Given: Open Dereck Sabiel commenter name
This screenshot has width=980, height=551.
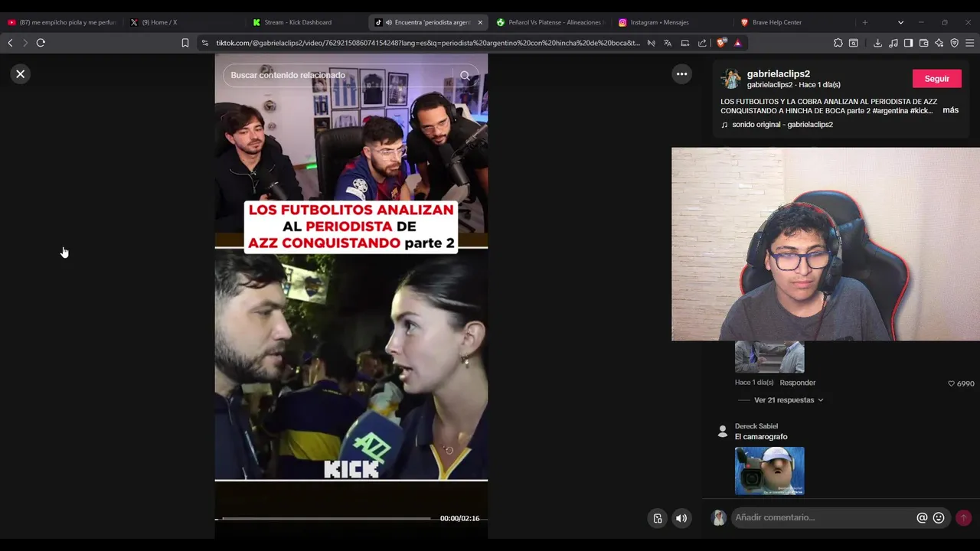Looking at the screenshot, I should (x=756, y=426).
